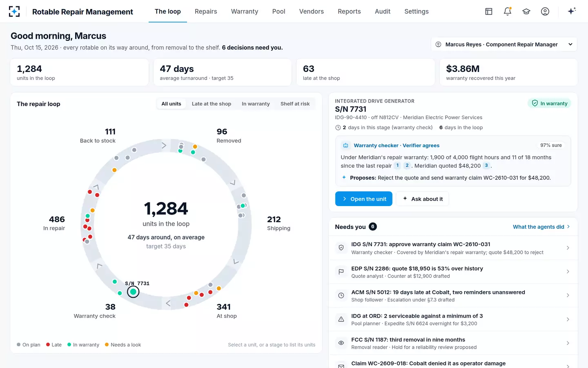Screen dimensions: 588x368
Task: Click the 97% sure confidence chip
Action: 551,145
